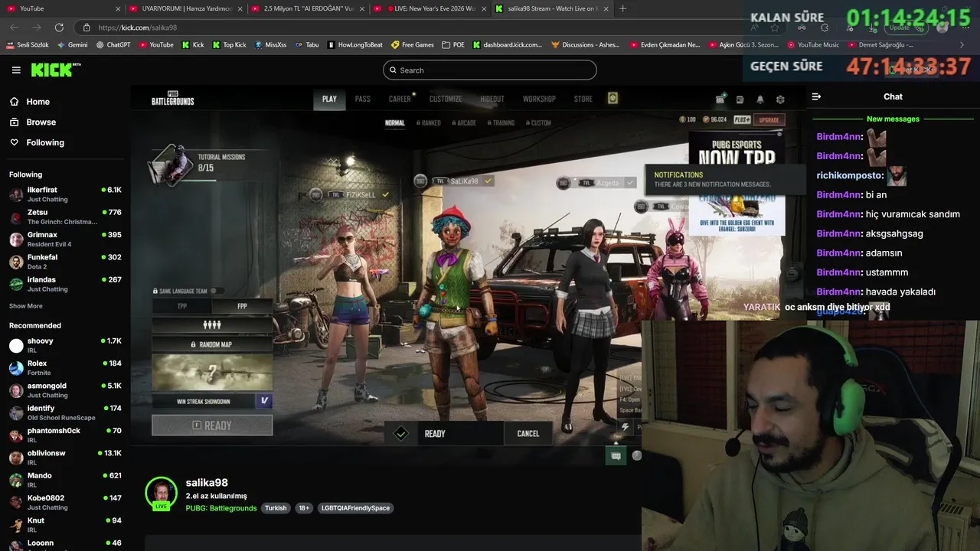Open Home from the Kick sidebar
Image resolution: width=980 pixels, height=551 pixels.
tap(30, 102)
